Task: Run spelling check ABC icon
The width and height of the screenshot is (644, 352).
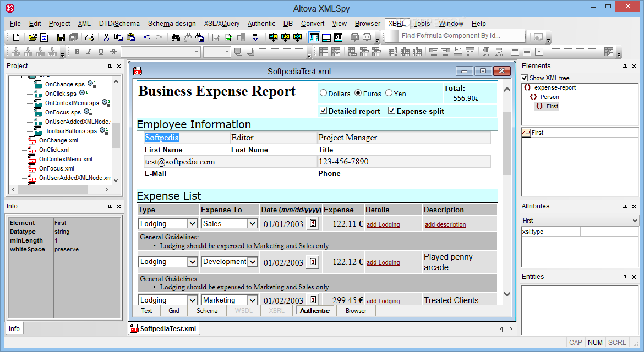Action: 256,37
